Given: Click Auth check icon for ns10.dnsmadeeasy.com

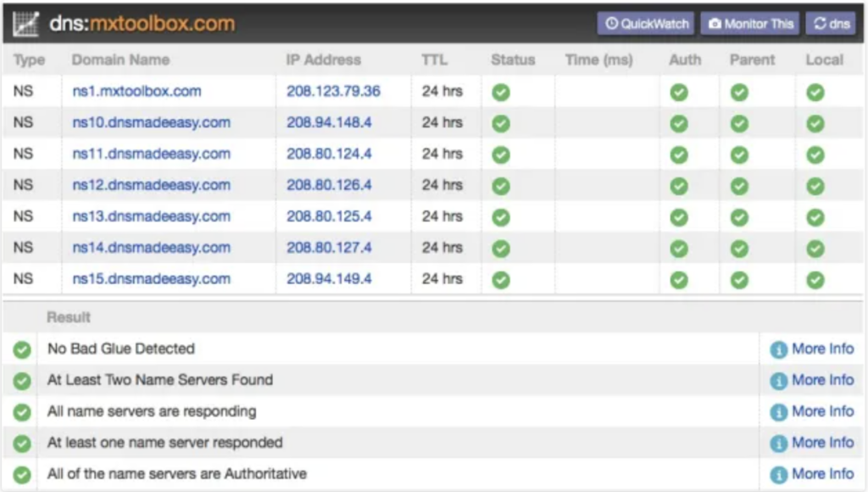Looking at the screenshot, I should pos(679,124).
